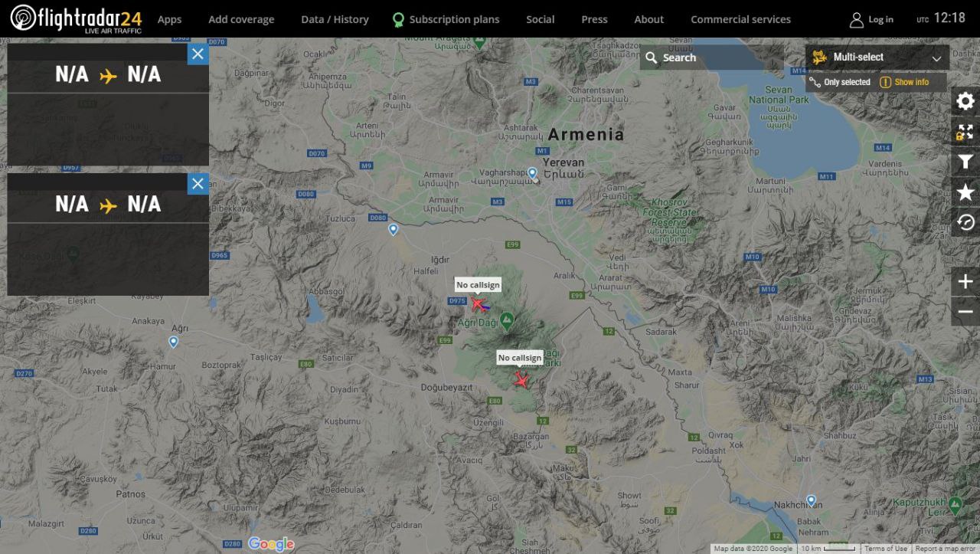This screenshot has height=554, width=980.
Task: Select the upper No callsign aircraft
Action: coord(479,304)
